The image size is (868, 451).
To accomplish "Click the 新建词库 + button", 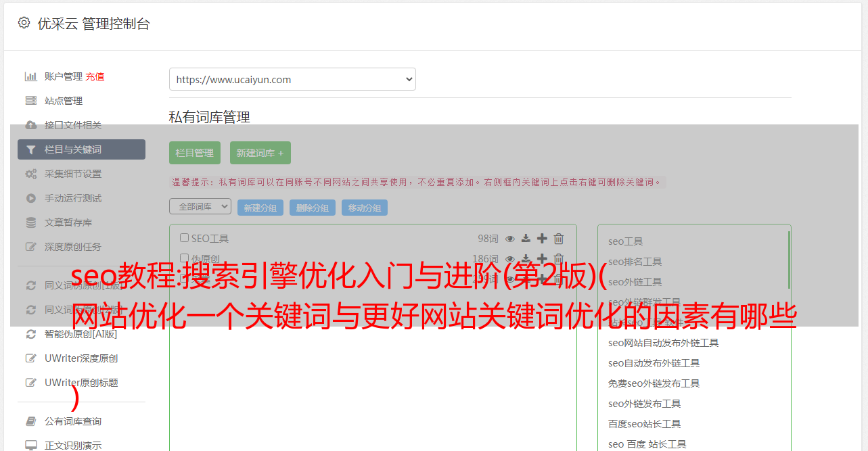I will click(x=260, y=153).
